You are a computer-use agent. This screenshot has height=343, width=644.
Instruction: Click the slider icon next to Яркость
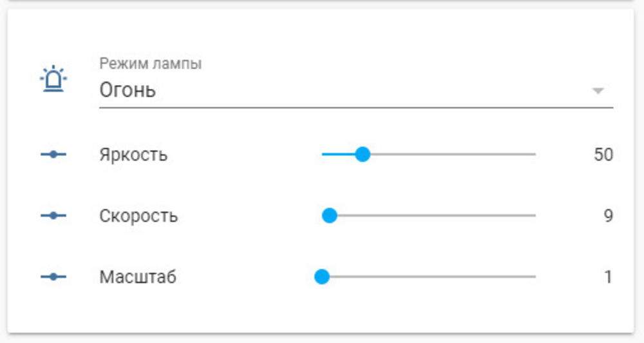53,154
